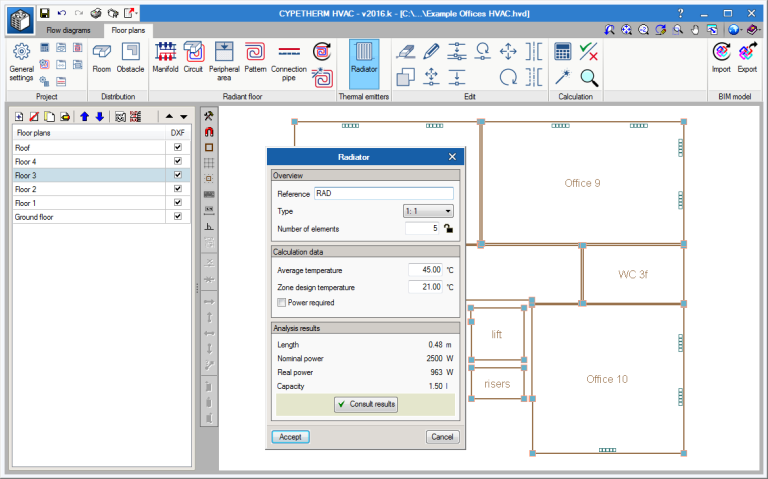Toggle the lock next to Number of elements
Screen dimensions: 768x479
pos(449,228)
